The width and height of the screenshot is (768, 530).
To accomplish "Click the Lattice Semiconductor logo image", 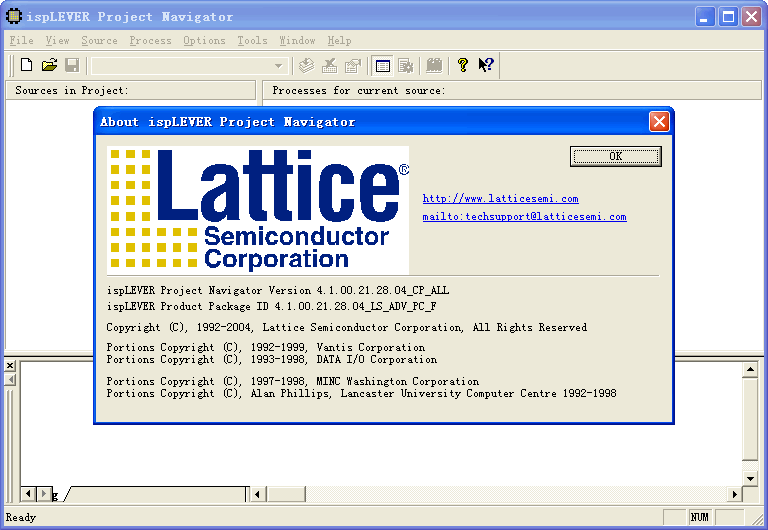I will click(258, 210).
